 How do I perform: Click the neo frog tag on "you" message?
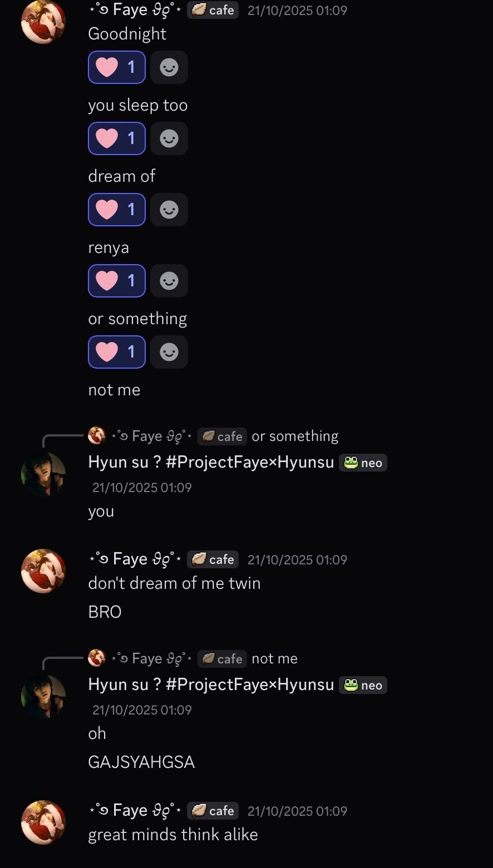coord(363,463)
